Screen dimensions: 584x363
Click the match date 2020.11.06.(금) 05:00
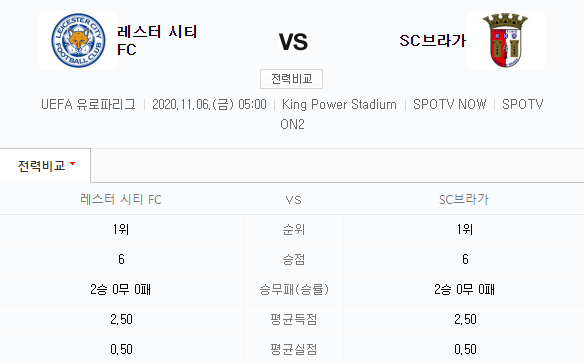coord(209,104)
